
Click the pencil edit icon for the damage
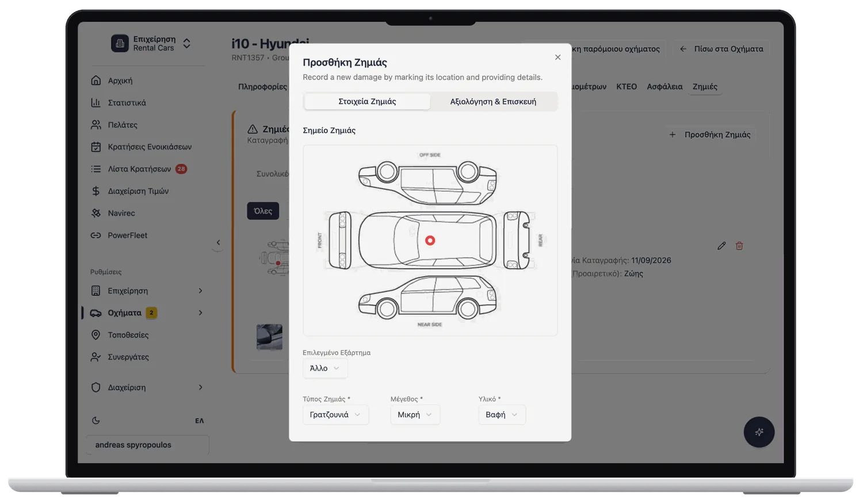(721, 246)
